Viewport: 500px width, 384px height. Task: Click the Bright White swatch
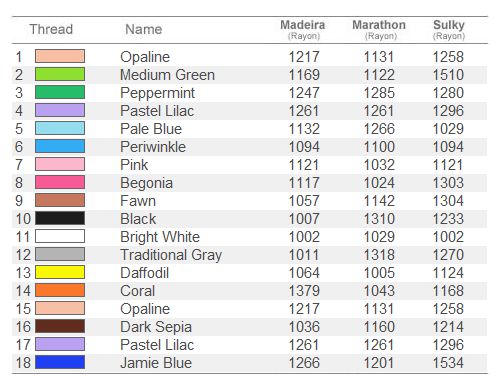point(60,236)
